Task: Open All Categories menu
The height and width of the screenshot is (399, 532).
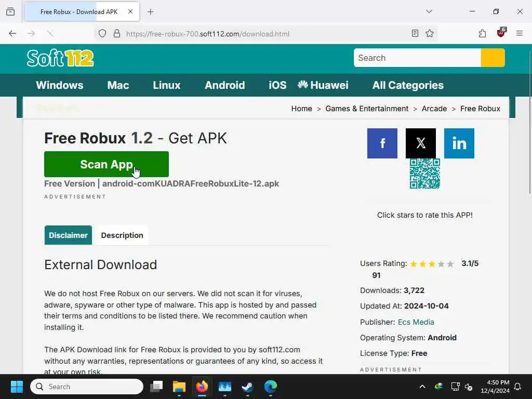Action: click(x=408, y=85)
